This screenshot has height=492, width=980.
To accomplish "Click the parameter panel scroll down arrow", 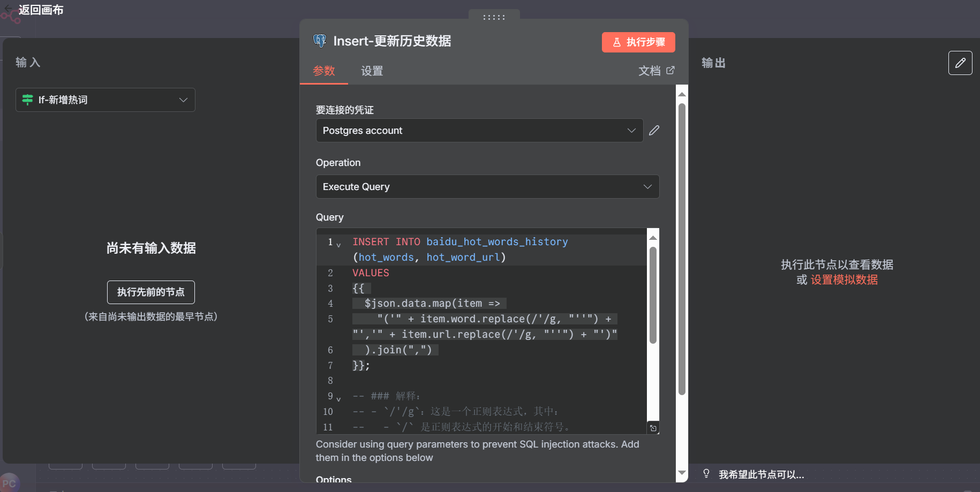I will (682, 473).
